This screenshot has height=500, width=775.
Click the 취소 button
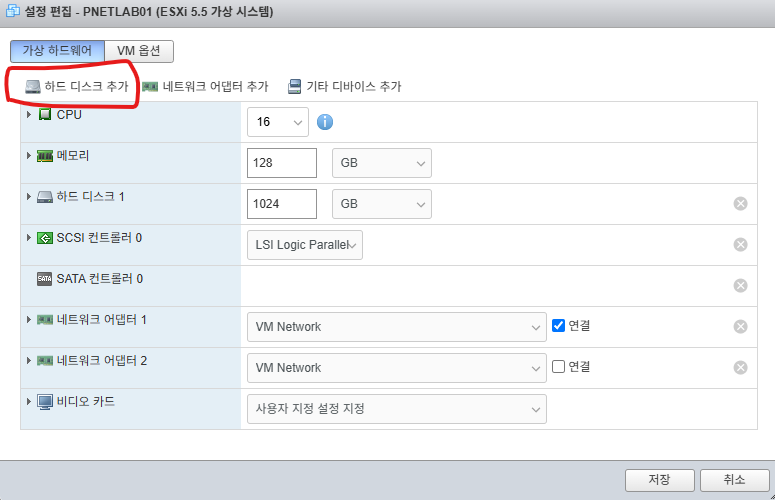[734, 480]
